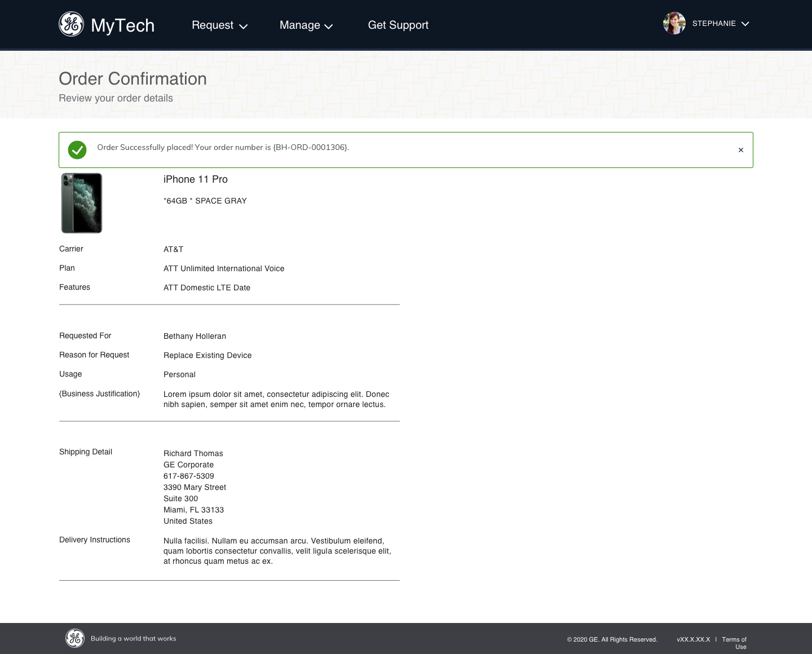Expand the Manage chevron arrow

[x=329, y=26]
